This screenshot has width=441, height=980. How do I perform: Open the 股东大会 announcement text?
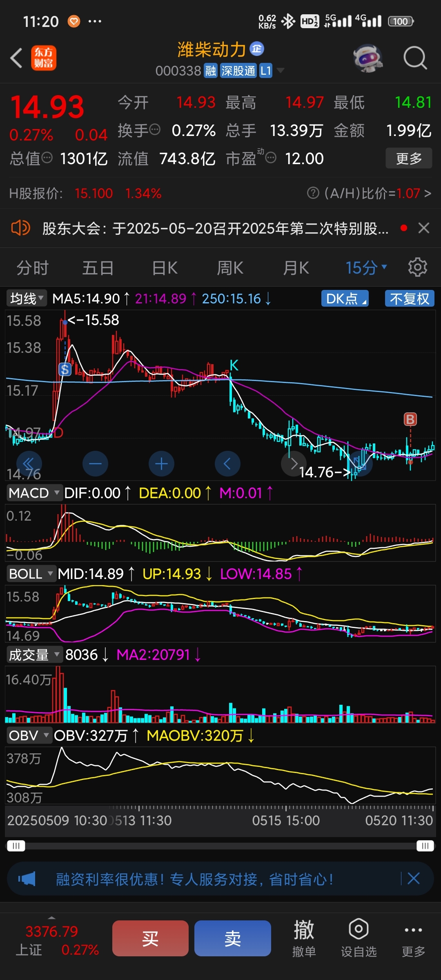tap(215, 228)
